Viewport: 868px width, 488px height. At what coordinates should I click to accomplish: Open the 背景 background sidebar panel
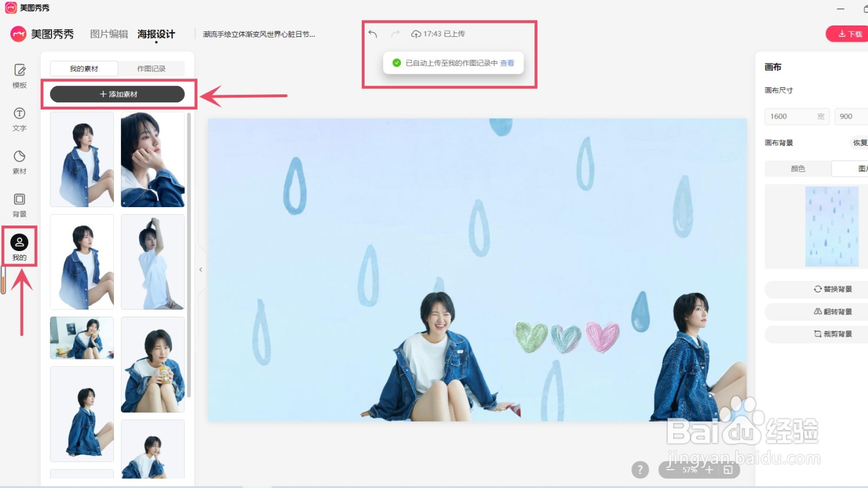pos(20,205)
